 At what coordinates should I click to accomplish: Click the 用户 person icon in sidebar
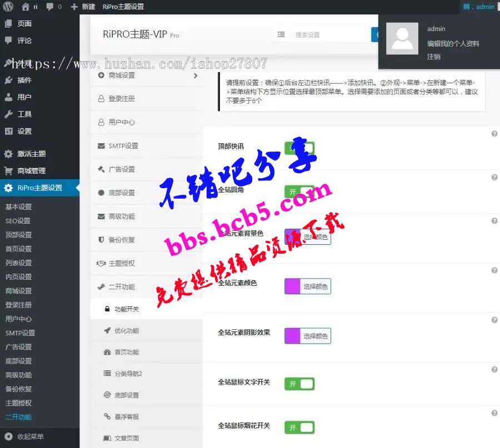point(8,97)
